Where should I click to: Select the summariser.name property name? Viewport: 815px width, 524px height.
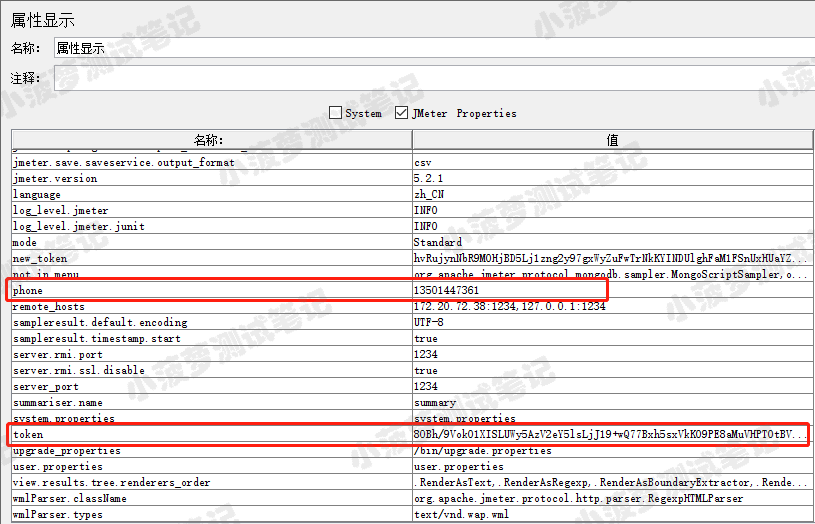[x=58, y=402]
